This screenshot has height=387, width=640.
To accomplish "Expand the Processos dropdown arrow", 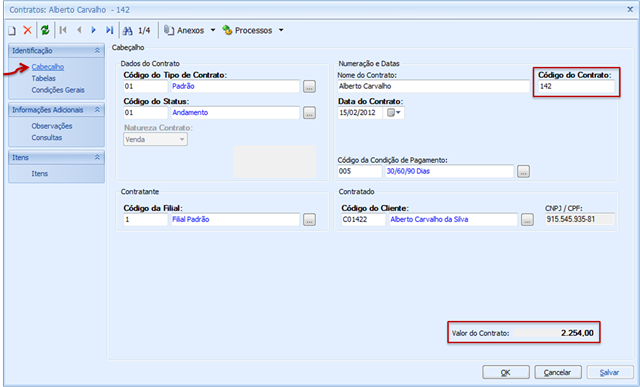I will click(281, 30).
